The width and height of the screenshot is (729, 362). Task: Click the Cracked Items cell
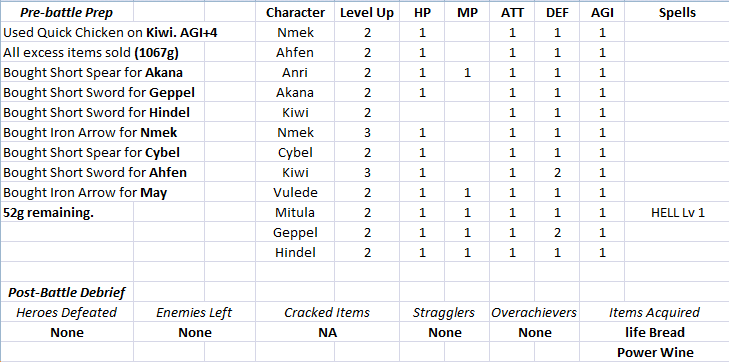click(327, 312)
